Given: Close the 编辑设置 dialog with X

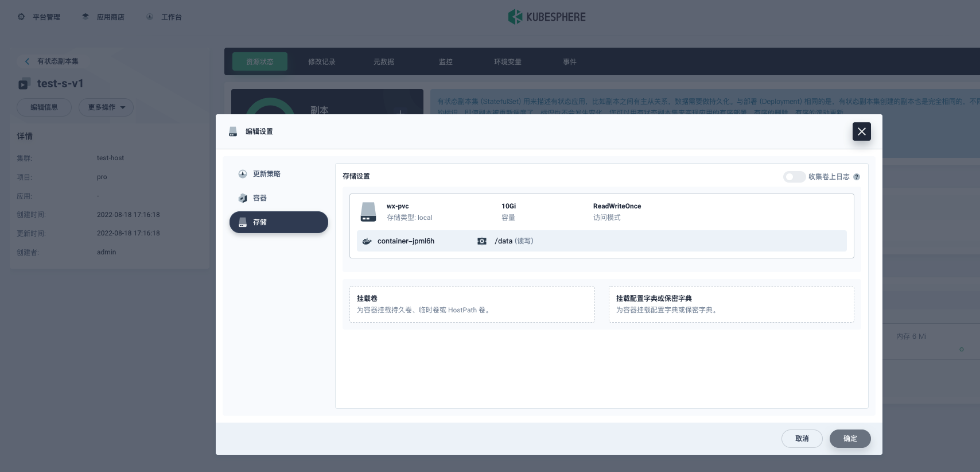Looking at the screenshot, I should click(x=862, y=131).
